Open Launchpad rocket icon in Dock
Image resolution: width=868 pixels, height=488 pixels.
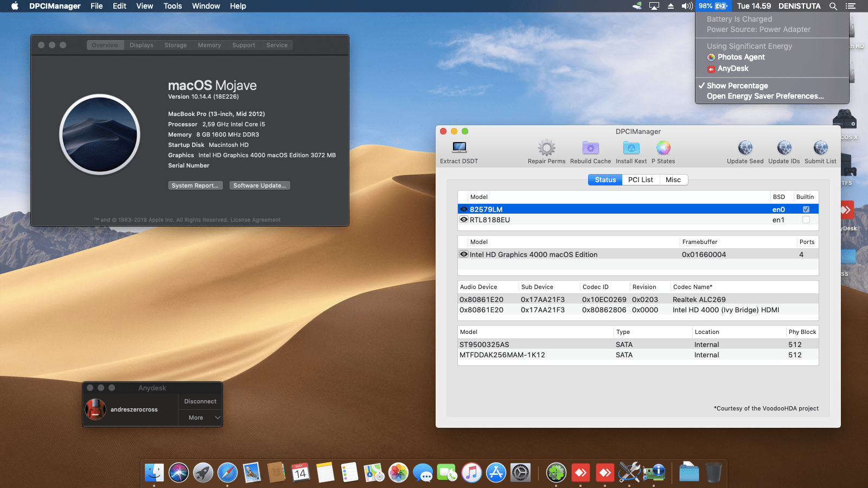(203, 472)
